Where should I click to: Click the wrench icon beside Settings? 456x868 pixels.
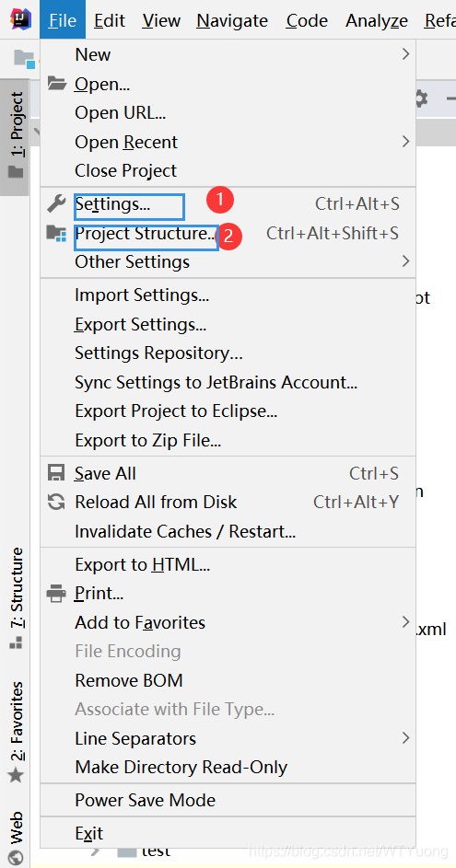coord(56,204)
